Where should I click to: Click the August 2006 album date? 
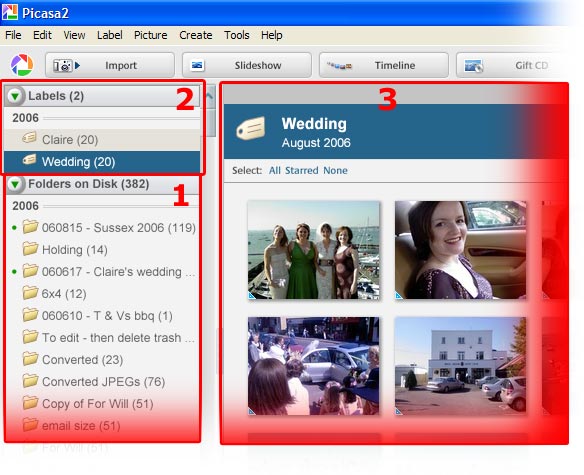(x=316, y=143)
